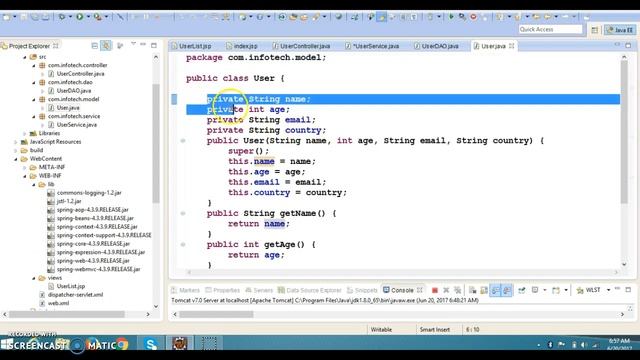Toggle Link with Editor in Project Explorer
This screenshot has width=640, height=360.
(106, 46)
